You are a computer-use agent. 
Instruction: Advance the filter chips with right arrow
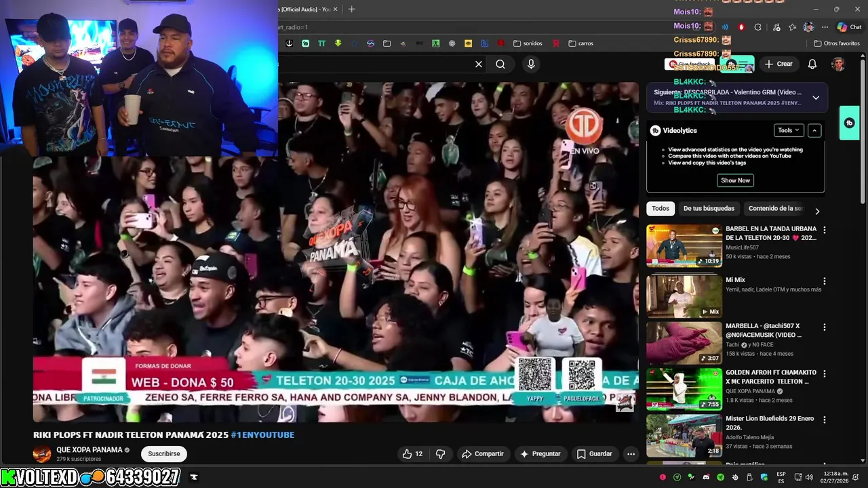tap(817, 211)
